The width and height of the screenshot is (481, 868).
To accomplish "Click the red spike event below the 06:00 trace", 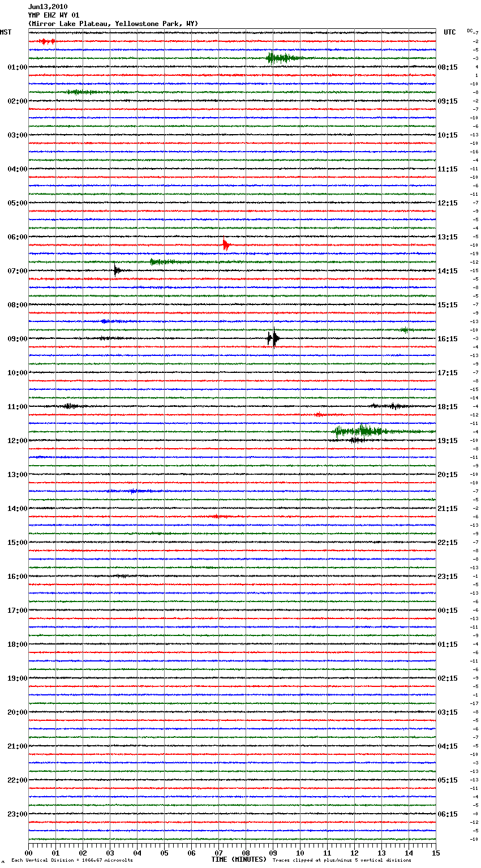I will click(226, 245).
